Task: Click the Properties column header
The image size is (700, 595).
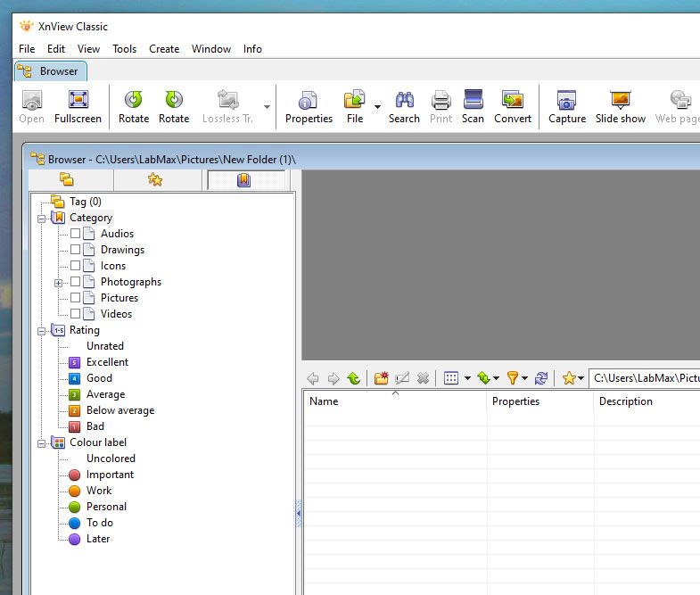Action: [x=540, y=401]
